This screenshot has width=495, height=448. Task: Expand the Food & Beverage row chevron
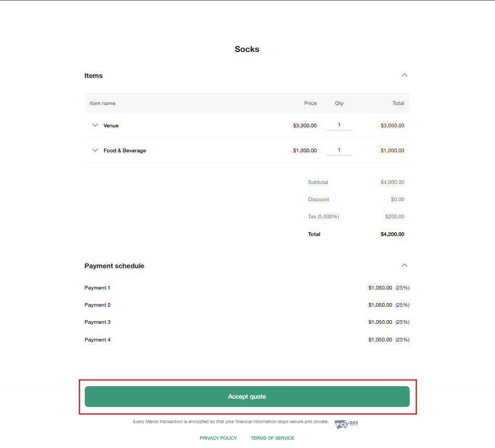[x=95, y=150]
